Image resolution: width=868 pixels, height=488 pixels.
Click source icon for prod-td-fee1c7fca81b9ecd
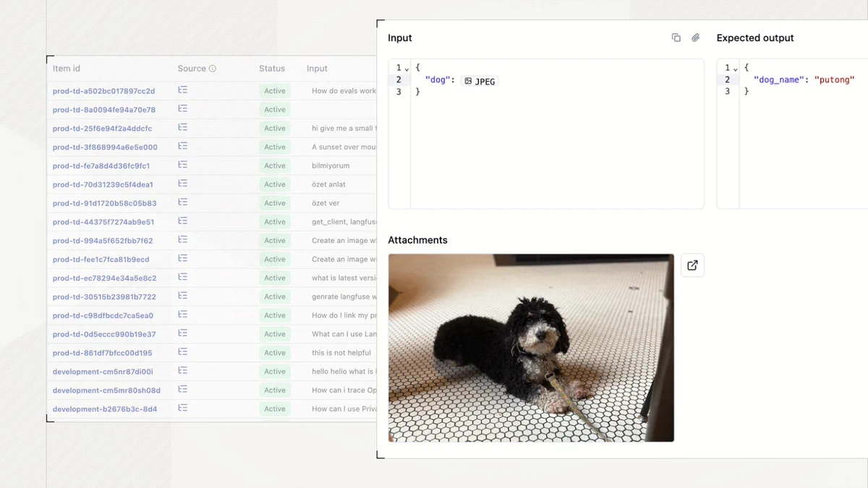coord(183,259)
